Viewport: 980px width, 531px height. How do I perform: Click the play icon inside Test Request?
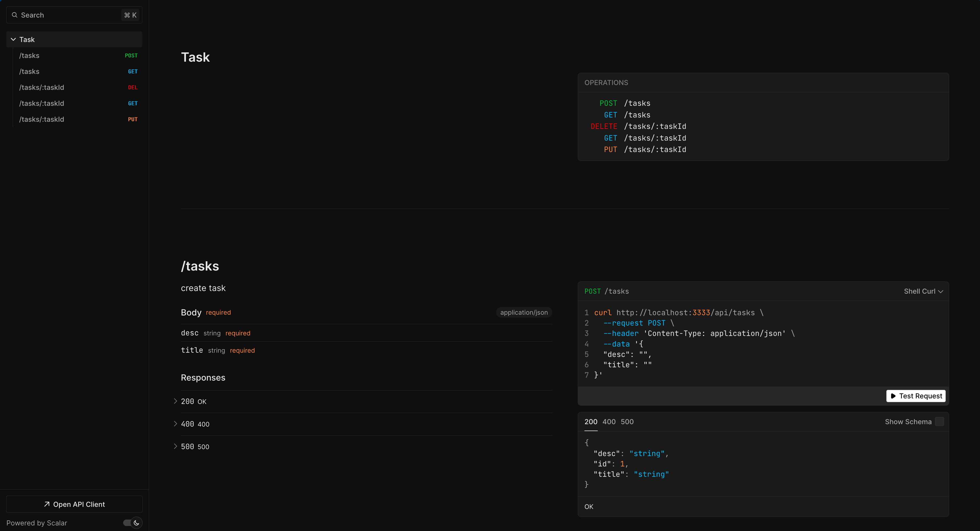893,396
